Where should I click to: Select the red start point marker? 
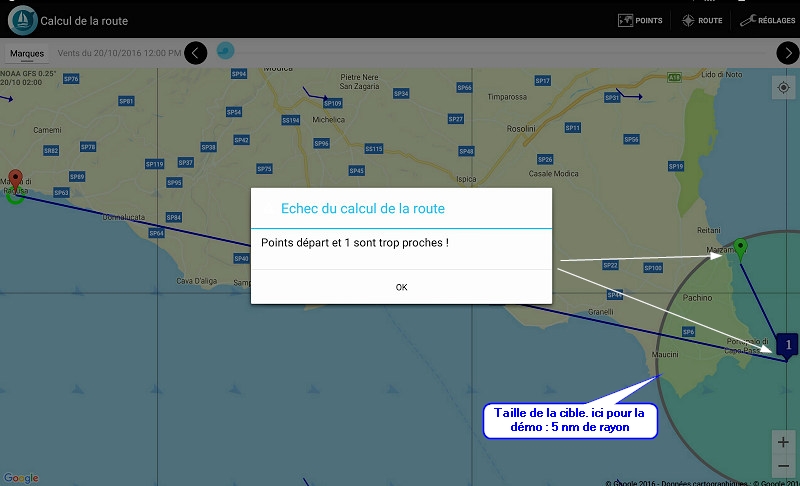(15, 178)
